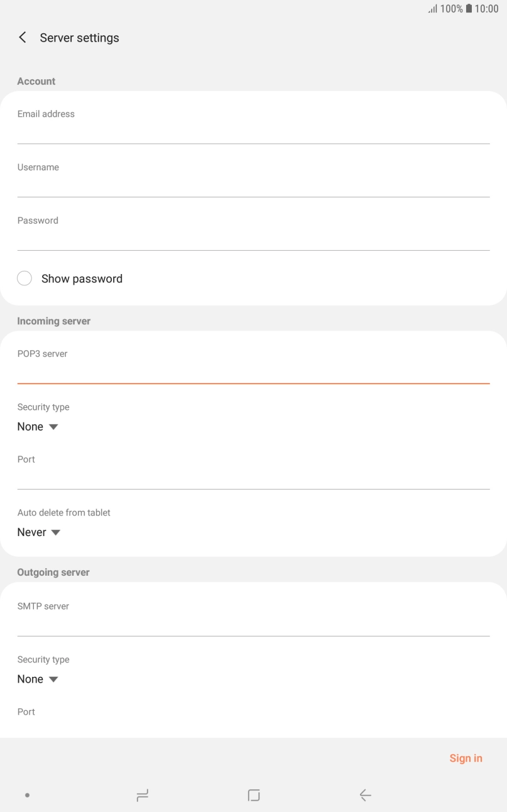507x812 pixels.
Task: Click the back arrow beside Server settings
Action: tap(22, 37)
